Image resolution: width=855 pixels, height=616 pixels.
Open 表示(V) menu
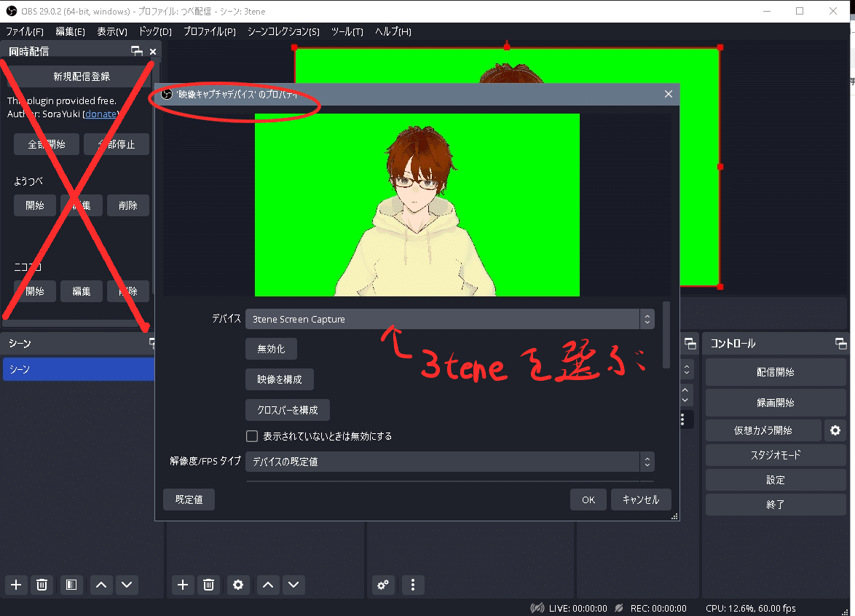click(112, 31)
